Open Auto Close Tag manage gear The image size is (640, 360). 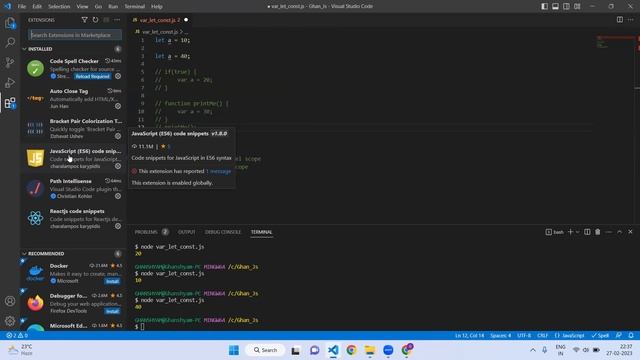pos(118,106)
